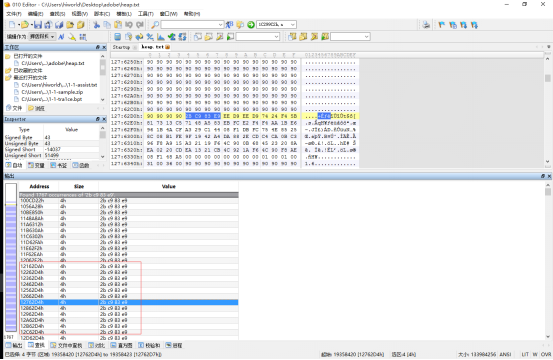553x360 pixels.
Task: Click the Save floppy disk icon
Action: coord(38,25)
